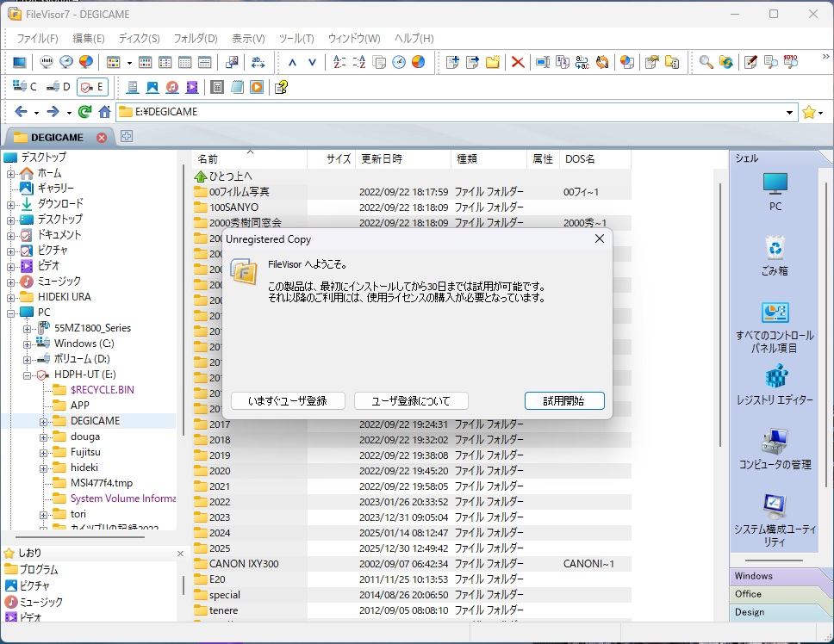Open the ツール(T) menu
The width and height of the screenshot is (834, 644).
coord(296,39)
